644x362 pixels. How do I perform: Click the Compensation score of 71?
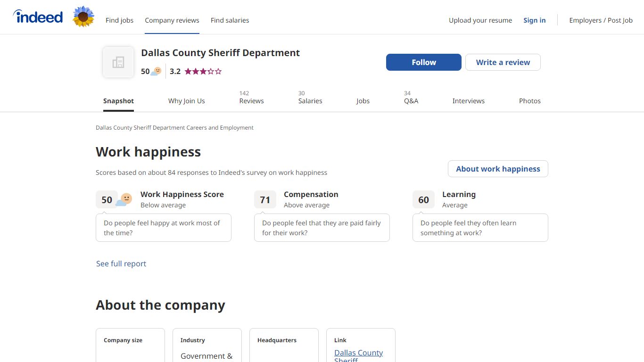[265, 200]
